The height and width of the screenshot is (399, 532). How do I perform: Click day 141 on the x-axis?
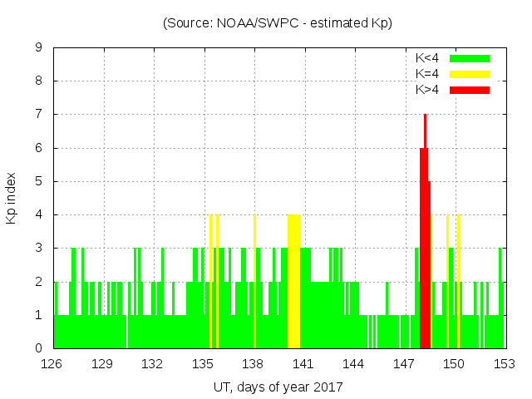point(303,364)
